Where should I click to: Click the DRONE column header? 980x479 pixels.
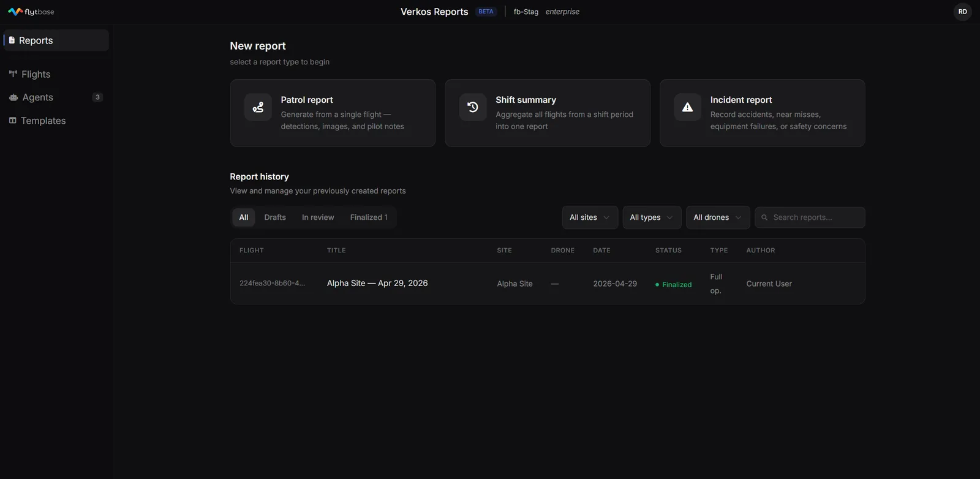(x=563, y=251)
